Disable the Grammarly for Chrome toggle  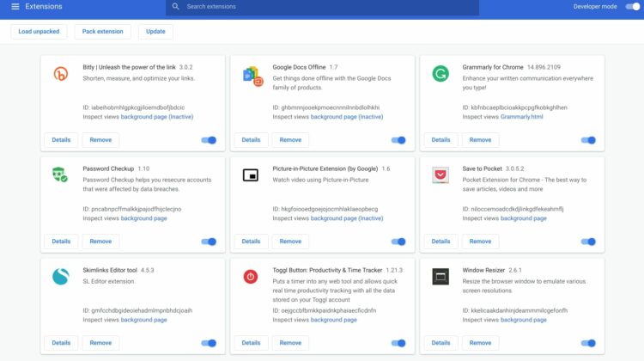[x=588, y=140]
